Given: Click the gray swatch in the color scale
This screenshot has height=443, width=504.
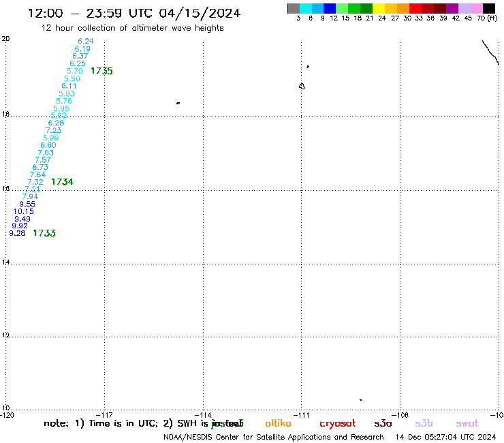Looking at the screenshot, I should point(294,8).
